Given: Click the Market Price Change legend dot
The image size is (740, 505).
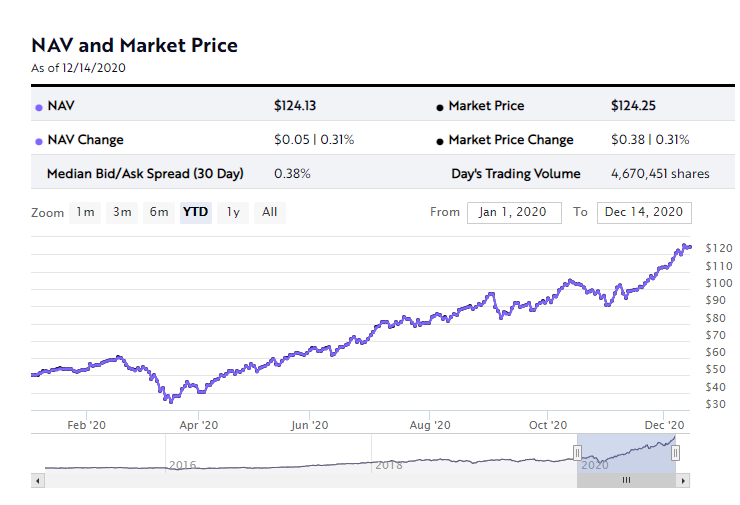Looking at the screenshot, I should tap(439, 142).
